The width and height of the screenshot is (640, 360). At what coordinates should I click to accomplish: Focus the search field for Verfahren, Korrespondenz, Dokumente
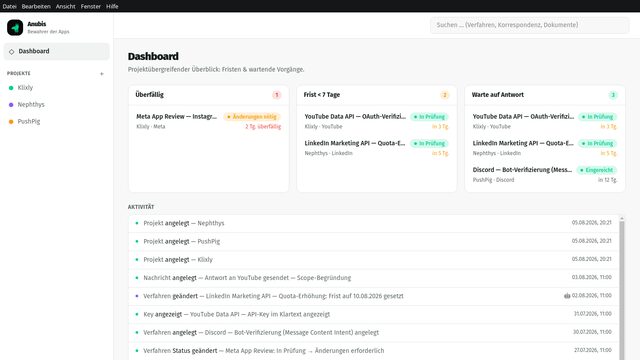tap(529, 25)
